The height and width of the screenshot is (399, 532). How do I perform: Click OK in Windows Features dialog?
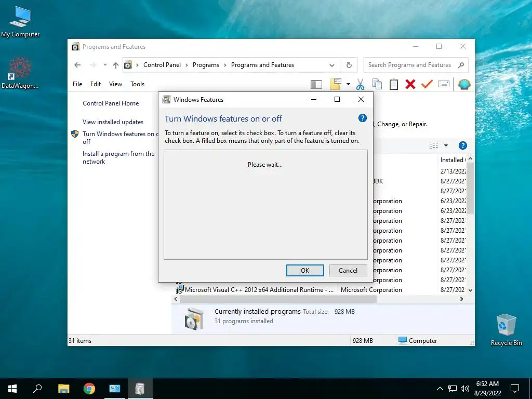305,270
